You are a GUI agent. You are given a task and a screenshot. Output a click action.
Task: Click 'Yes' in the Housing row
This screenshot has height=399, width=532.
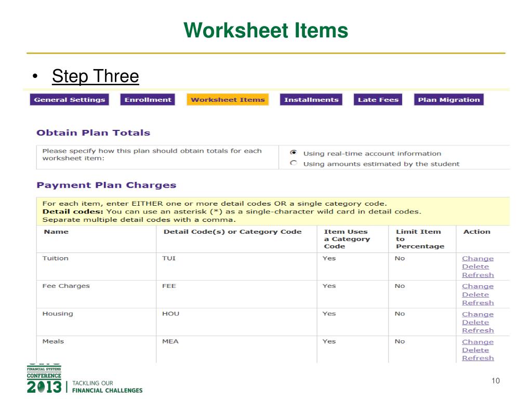329,313
